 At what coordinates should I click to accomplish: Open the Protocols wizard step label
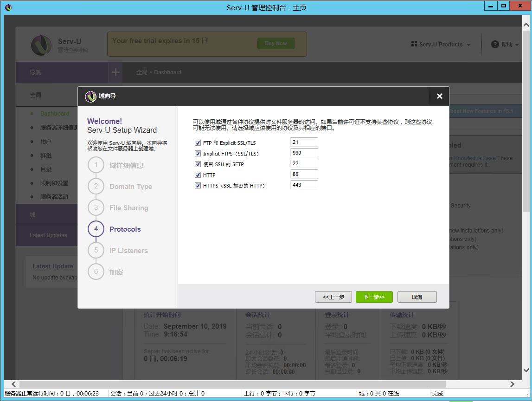click(125, 229)
